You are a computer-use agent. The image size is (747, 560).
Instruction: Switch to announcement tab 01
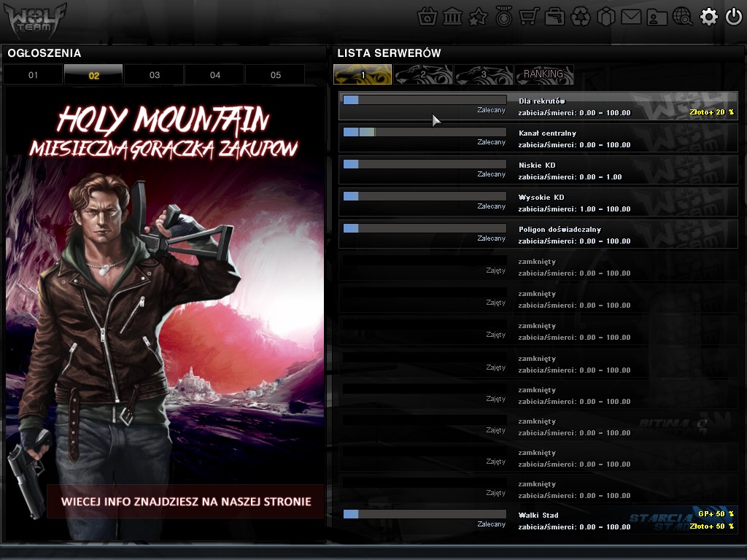pos(33,75)
